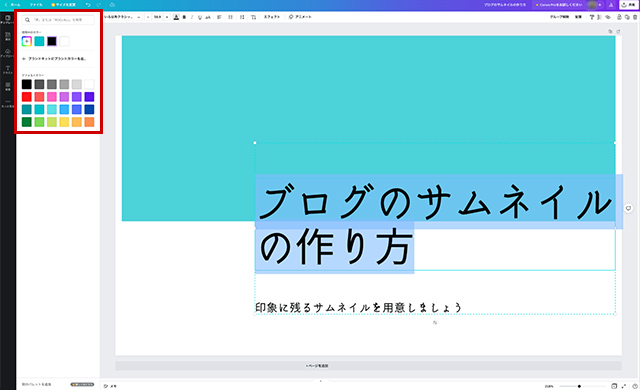Click the design title in header
640x390 pixels.
coord(505,4)
